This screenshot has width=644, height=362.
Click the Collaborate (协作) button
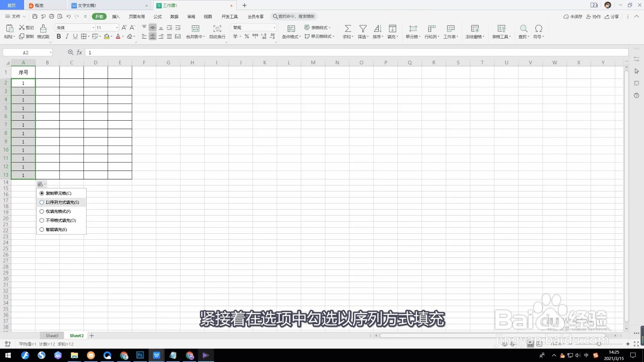594,16
